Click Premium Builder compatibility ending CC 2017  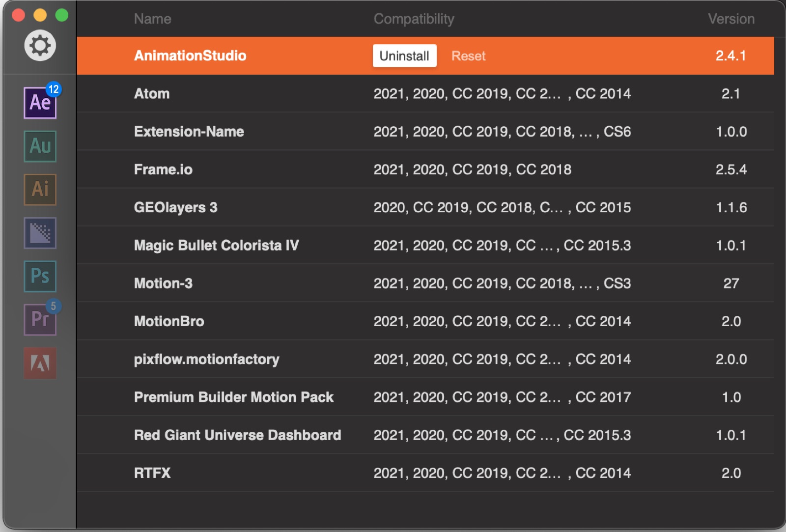pos(502,397)
